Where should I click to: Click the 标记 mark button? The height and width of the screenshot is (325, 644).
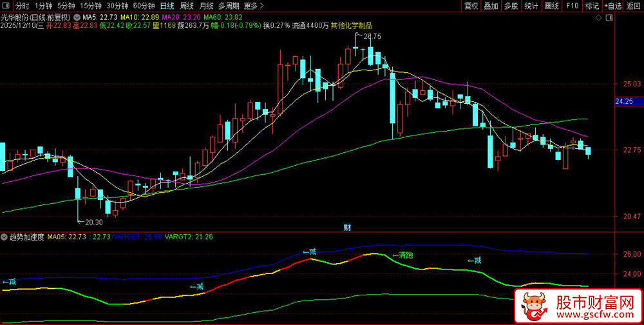point(592,6)
